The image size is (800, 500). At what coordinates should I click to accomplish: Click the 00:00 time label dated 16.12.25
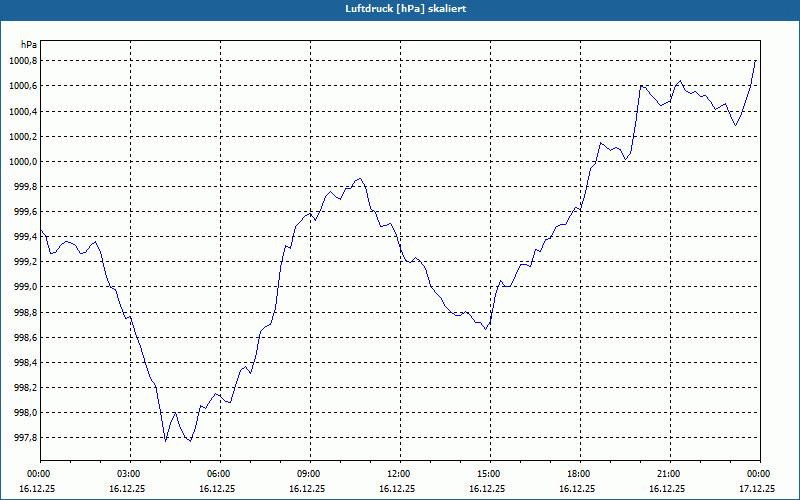tap(40, 474)
